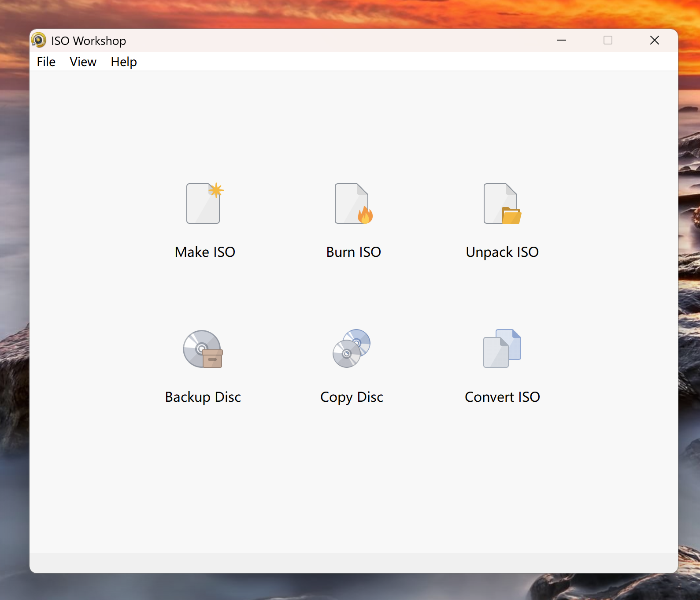Screen dimensions: 700x600
Task: Select the Unpack ISO folder icon
Action: pos(502,203)
